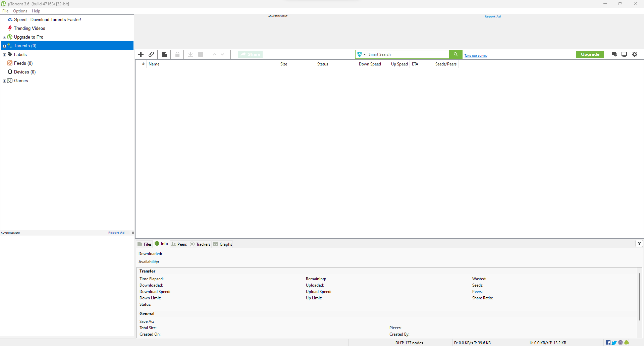The height and width of the screenshot is (346, 644).
Task: Select Labels in sidebar
Action: 20,54
